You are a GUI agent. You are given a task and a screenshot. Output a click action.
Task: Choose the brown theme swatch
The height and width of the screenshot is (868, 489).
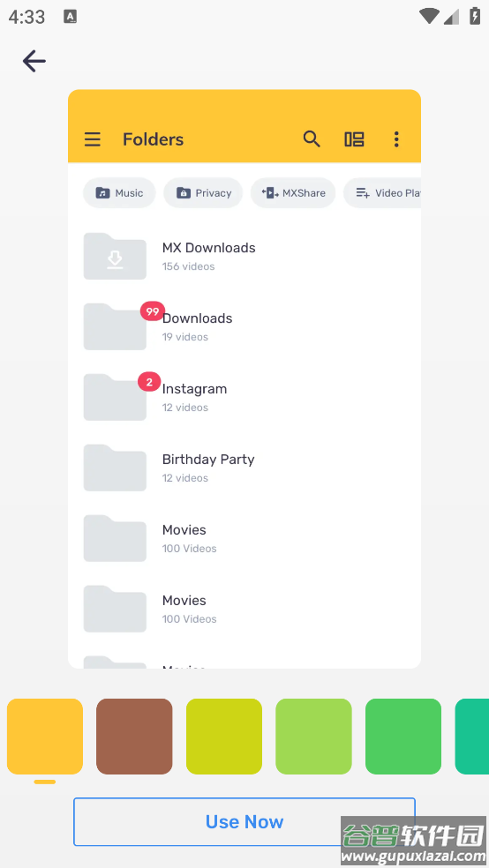134,737
